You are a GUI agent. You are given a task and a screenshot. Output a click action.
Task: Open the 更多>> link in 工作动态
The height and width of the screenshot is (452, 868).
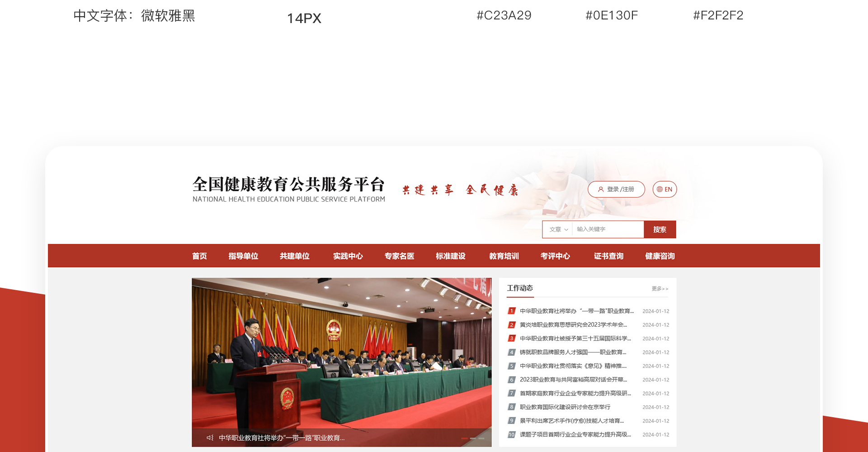(660, 288)
